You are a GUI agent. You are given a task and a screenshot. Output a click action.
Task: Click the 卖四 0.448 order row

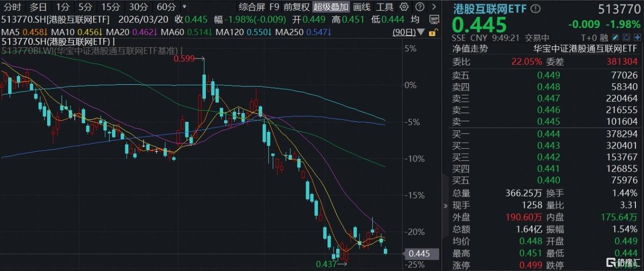tap(545, 87)
